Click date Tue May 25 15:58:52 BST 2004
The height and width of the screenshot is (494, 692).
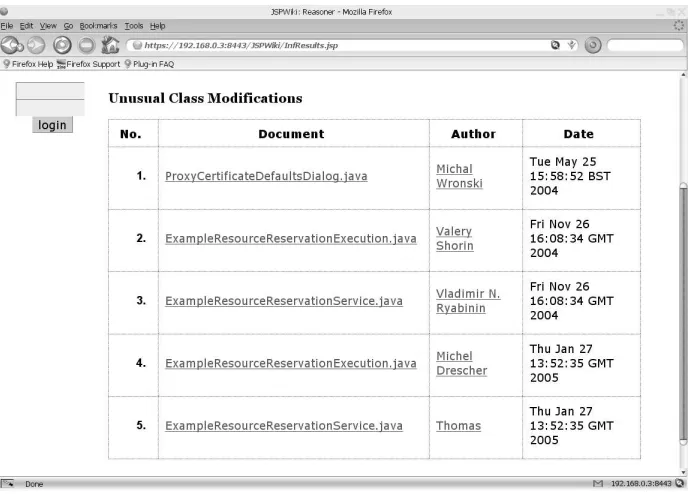click(x=570, y=176)
